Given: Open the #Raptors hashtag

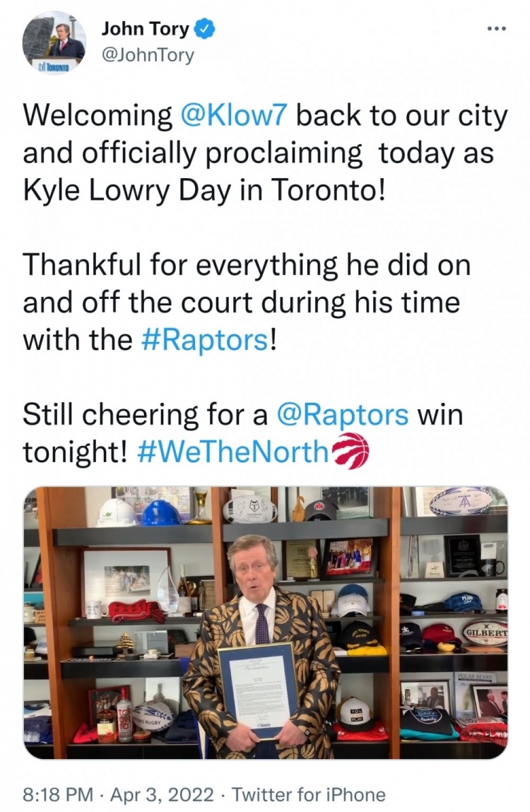Looking at the screenshot, I should pyautogui.click(x=205, y=340).
